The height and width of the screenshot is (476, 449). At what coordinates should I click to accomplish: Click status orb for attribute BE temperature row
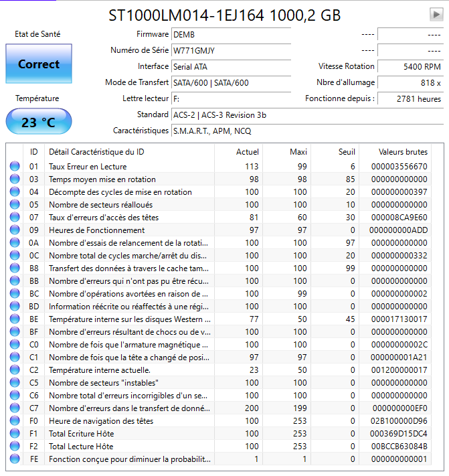15,319
